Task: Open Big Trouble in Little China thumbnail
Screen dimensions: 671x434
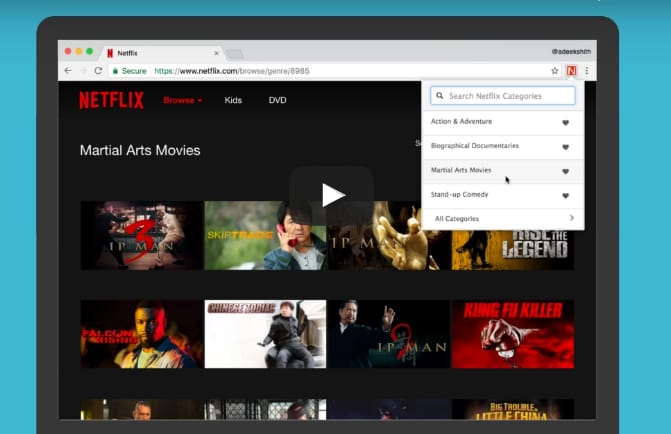Action: coord(513,409)
